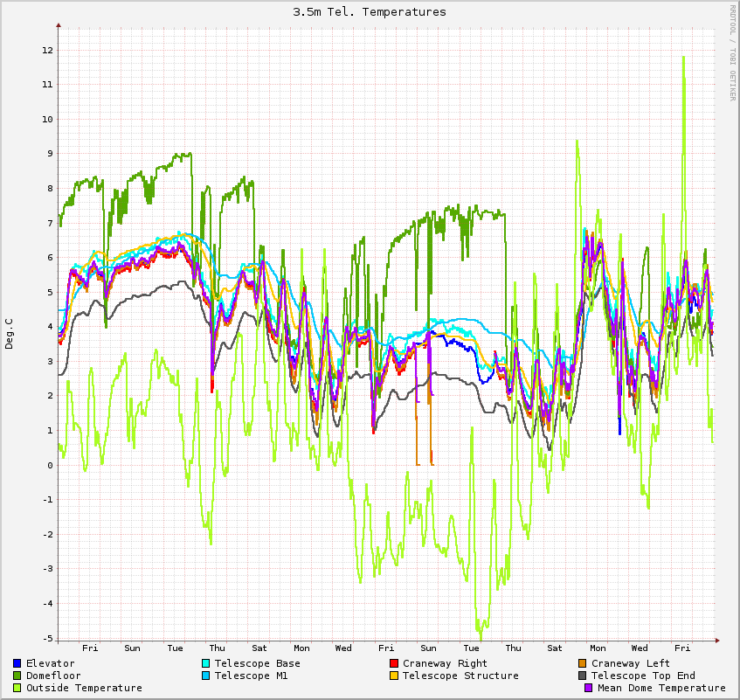The width and height of the screenshot is (740, 700).
Task: Select the yellow Telescope Structure legend swatch
Action: coord(394,676)
